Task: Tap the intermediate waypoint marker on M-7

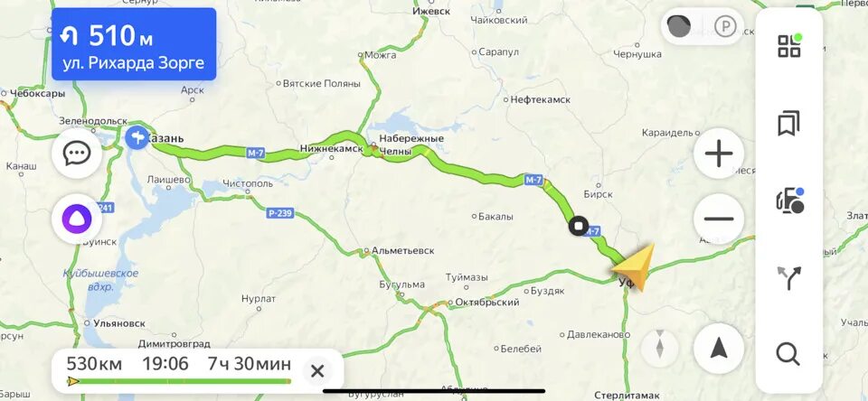Action: click(x=579, y=226)
